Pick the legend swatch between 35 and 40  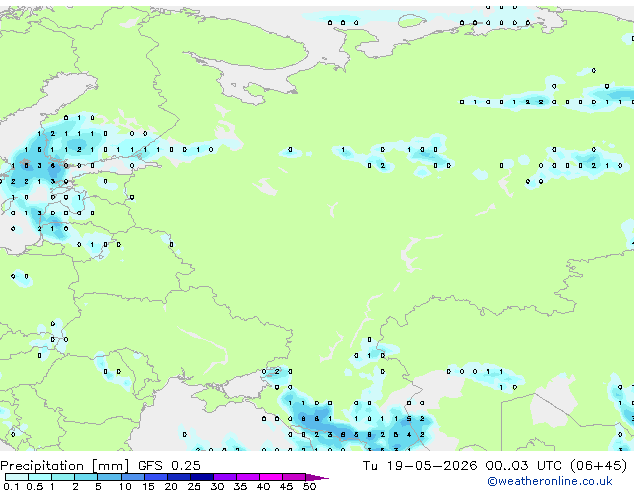click(248, 477)
